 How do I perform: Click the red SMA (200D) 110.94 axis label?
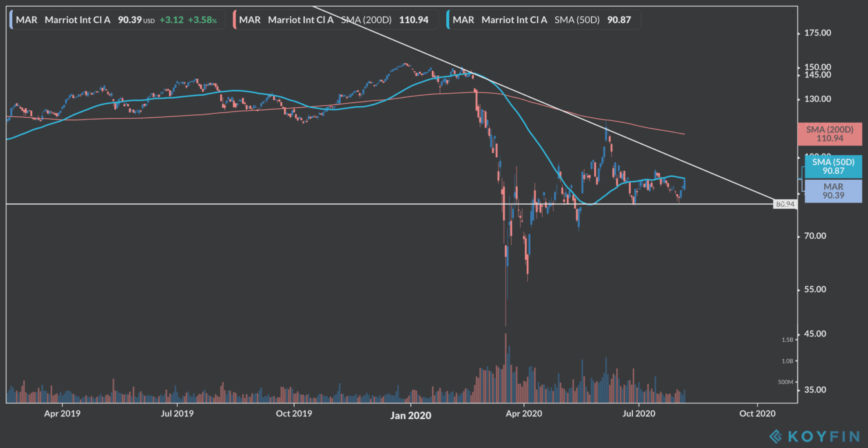pyautogui.click(x=830, y=134)
